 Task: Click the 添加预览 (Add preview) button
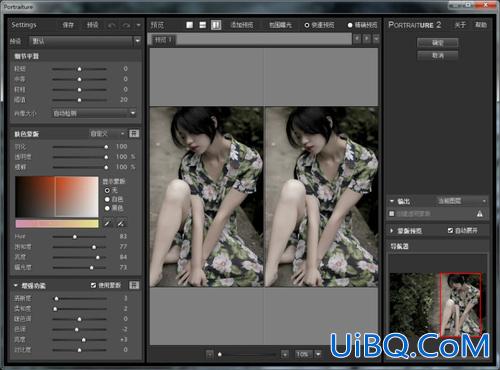pos(242,25)
